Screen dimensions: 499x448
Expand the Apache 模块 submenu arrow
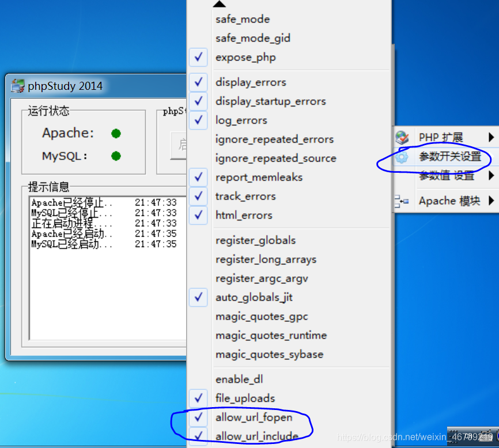[492, 201]
